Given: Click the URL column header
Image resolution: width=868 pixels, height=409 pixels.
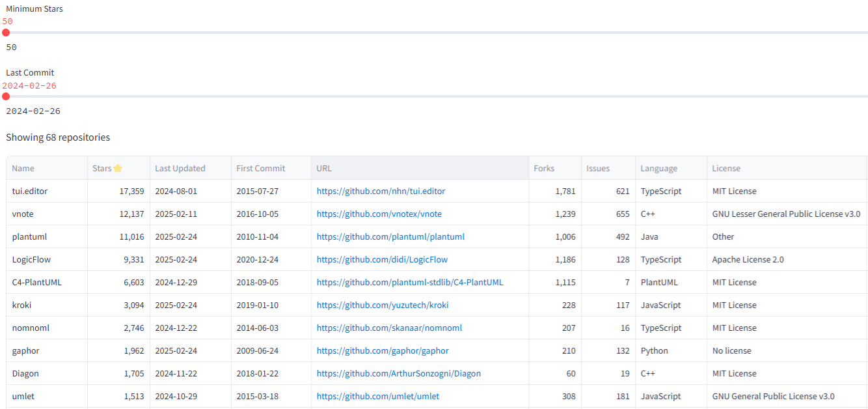Looking at the screenshot, I should pos(420,168).
